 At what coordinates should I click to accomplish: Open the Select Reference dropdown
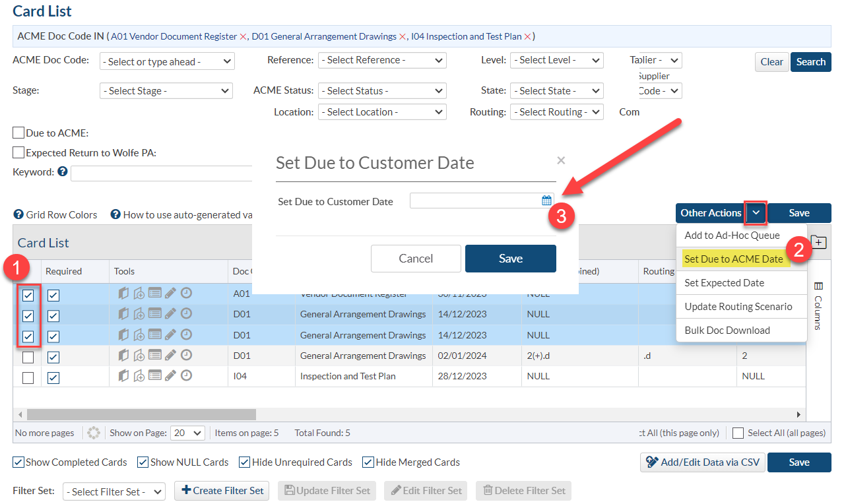[382, 60]
